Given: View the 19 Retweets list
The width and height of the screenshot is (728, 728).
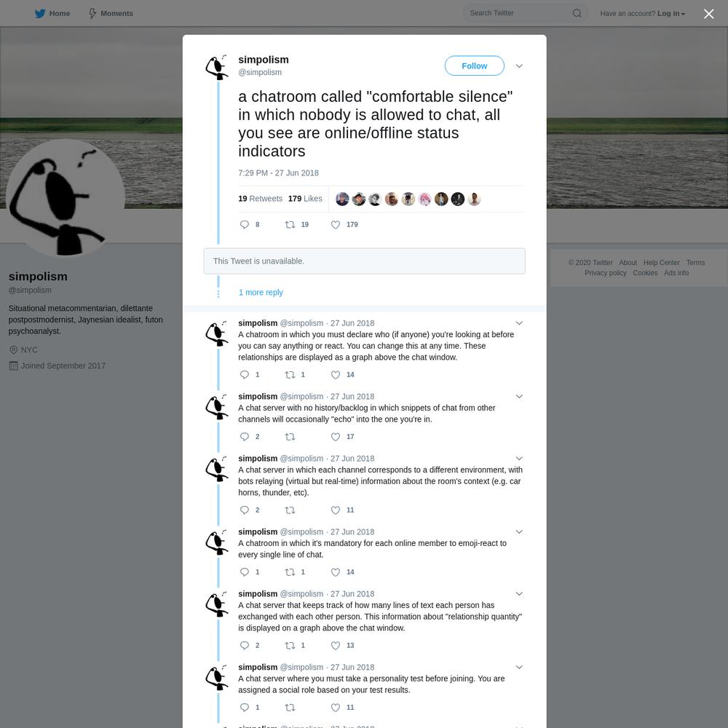Looking at the screenshot, I should 260,199.
